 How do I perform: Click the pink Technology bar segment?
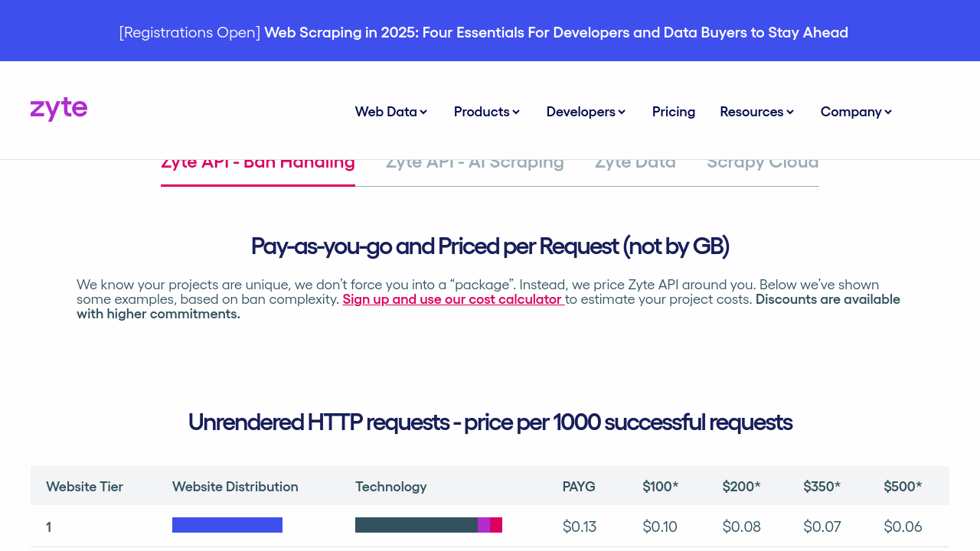click(x=496, y=525)
